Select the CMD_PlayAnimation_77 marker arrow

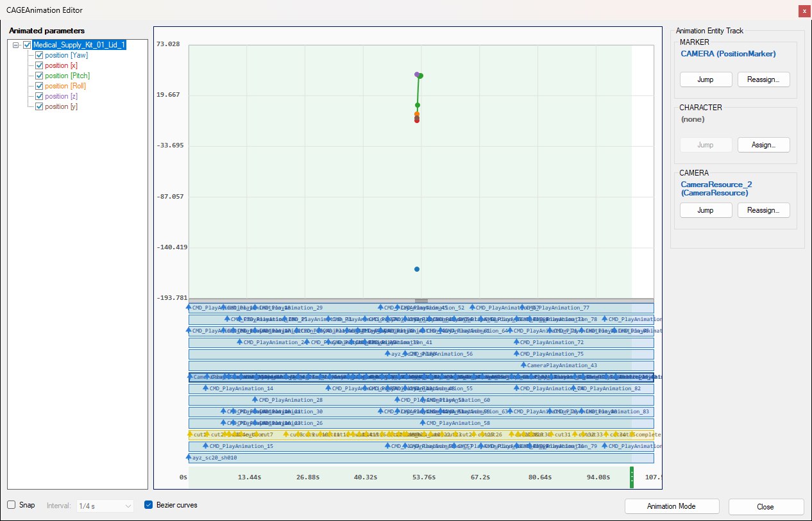(x=521, y=308)
